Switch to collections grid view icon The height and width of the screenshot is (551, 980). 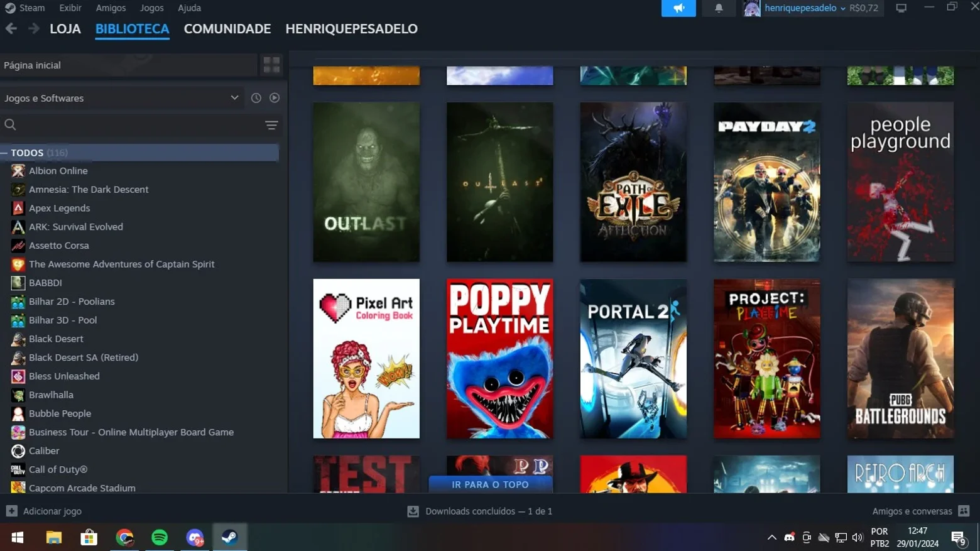(271, 65)
